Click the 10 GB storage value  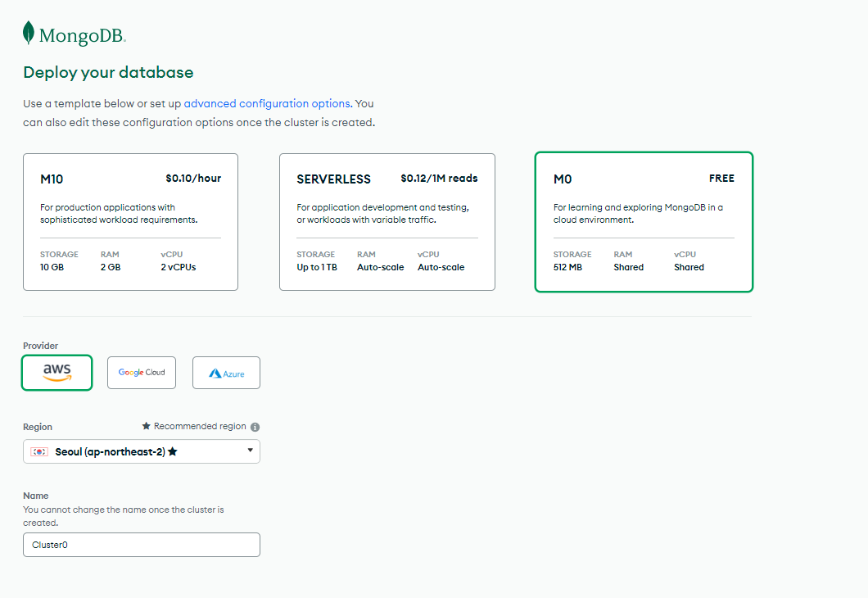(52, 267)
